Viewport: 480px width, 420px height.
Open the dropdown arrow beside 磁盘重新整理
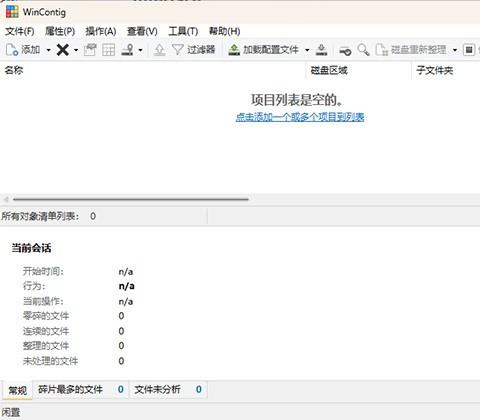(455, 50)
